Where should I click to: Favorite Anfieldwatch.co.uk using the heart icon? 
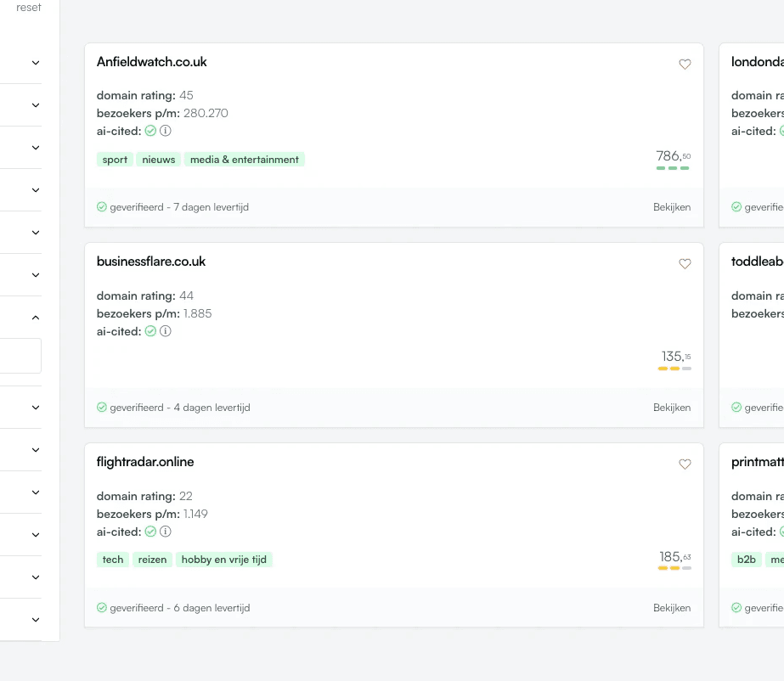coord(685,64)
